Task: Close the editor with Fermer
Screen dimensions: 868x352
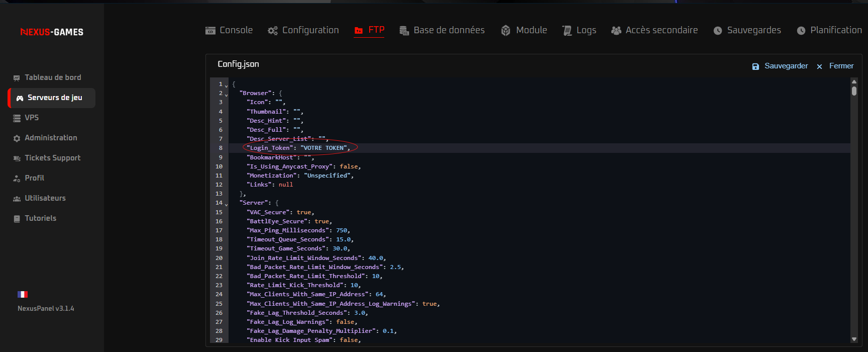Action: coord(835,66)
